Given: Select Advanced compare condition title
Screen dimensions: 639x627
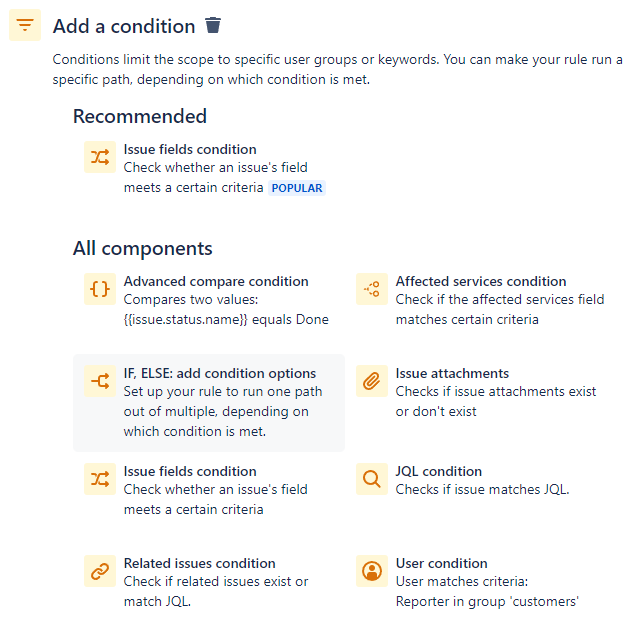Looking at the screenshot, I should click(216, 282).
